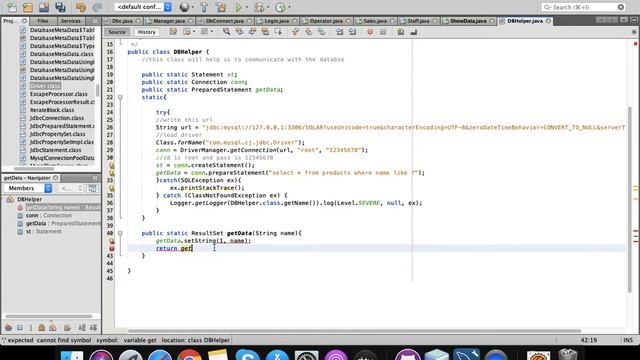Image resolution: width=640 pixels, height=360 pixels.
Task: Open the Sales.java editor tab
Action: point(375,21)
